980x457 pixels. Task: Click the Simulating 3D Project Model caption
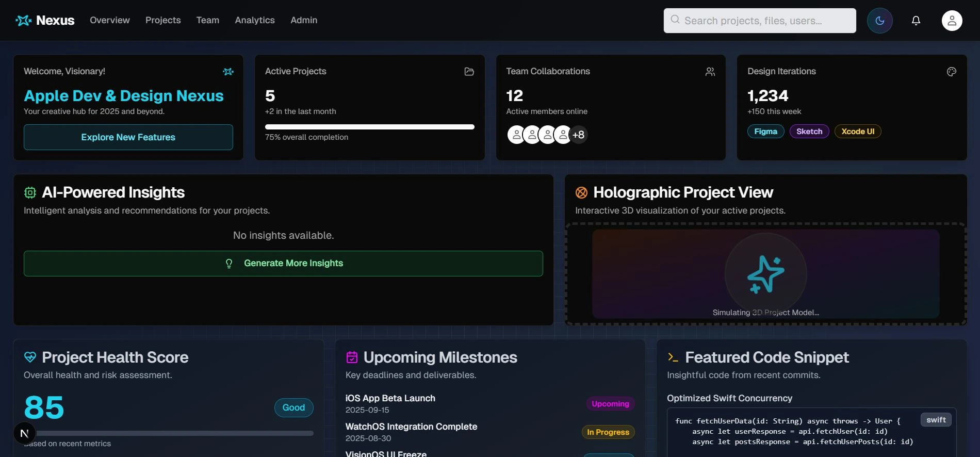(766, 313)
